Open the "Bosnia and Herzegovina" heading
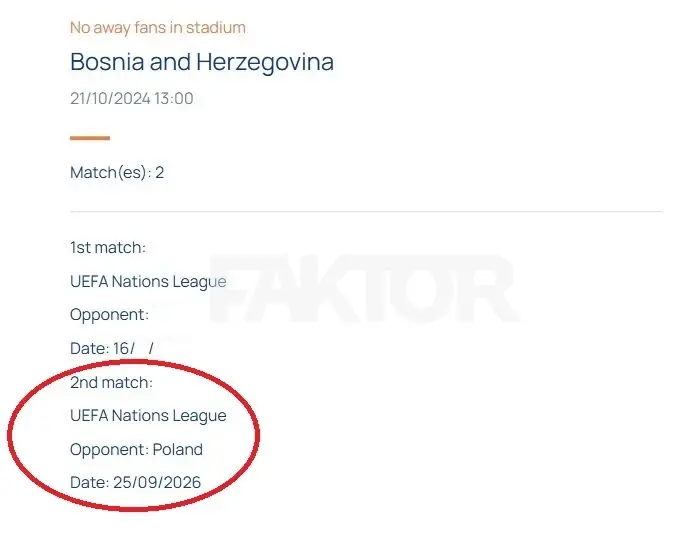Image resolution: width=692 pixels, height=539 pixels. click(201, 62)
